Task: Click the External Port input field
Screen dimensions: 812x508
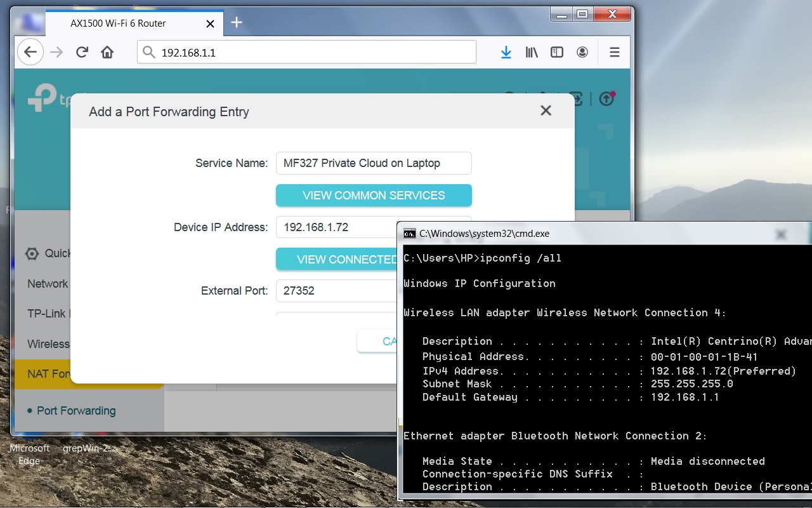Action: [336, 291]
